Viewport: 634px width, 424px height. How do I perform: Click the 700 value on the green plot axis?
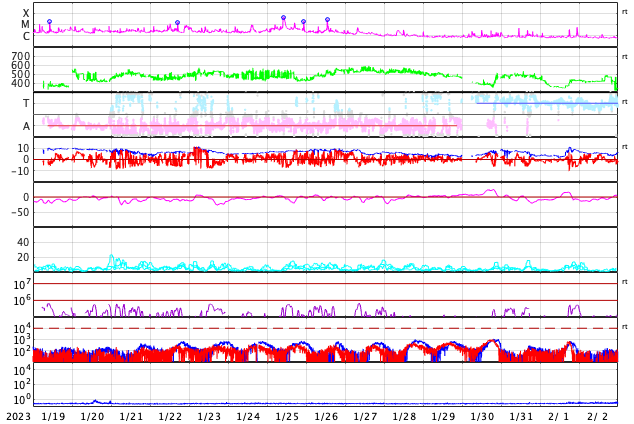(20, 56)
